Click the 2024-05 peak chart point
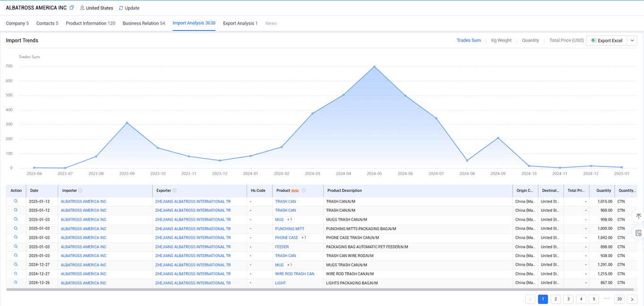 374,66
